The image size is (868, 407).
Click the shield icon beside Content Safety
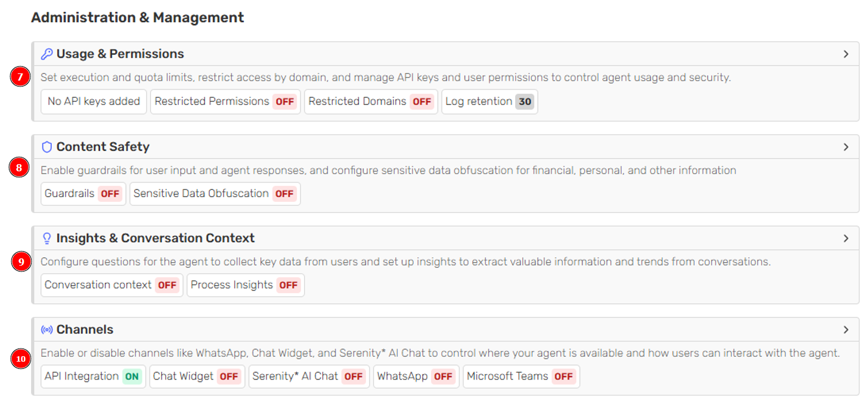pyautogui.click(x=46, y=147)
